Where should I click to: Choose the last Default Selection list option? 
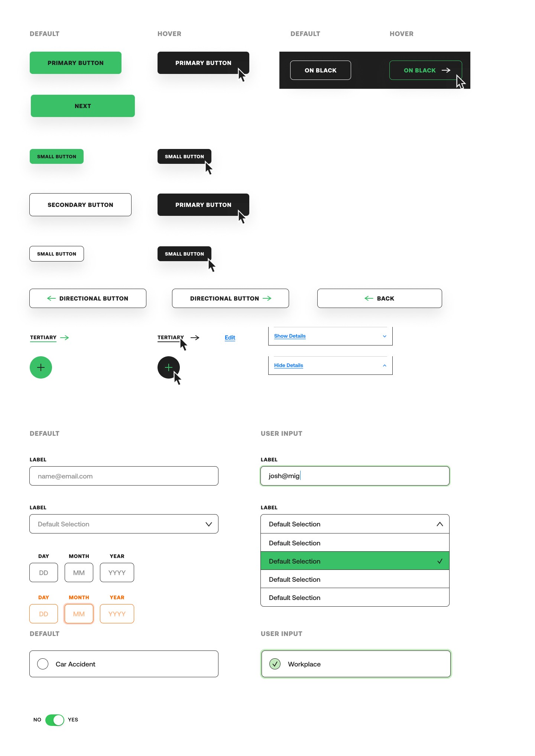coord(355,597)
